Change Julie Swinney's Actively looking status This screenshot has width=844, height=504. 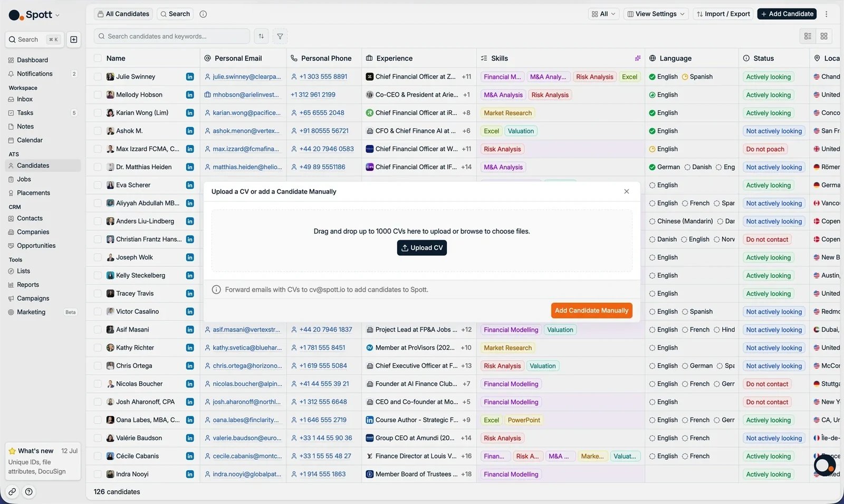coord(768,77)
